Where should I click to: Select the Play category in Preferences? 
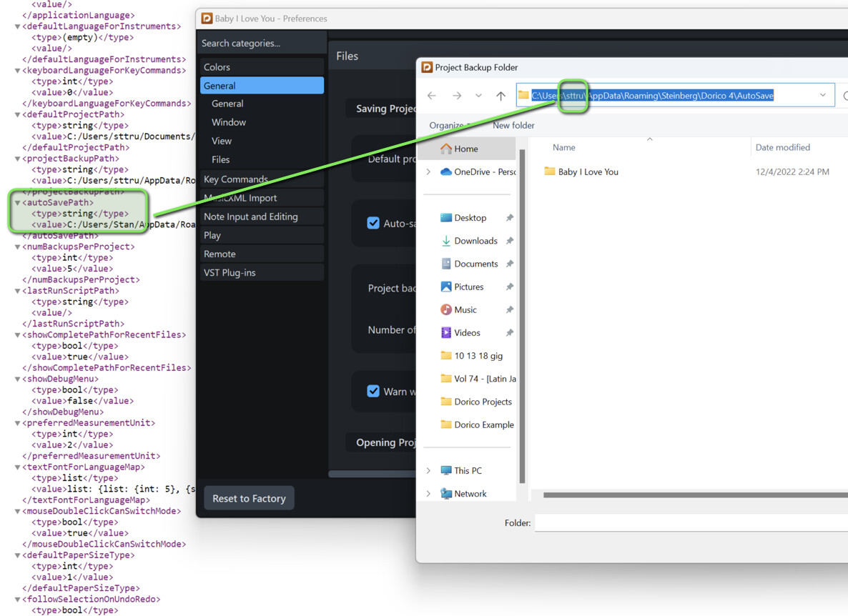tap(262, 235)
